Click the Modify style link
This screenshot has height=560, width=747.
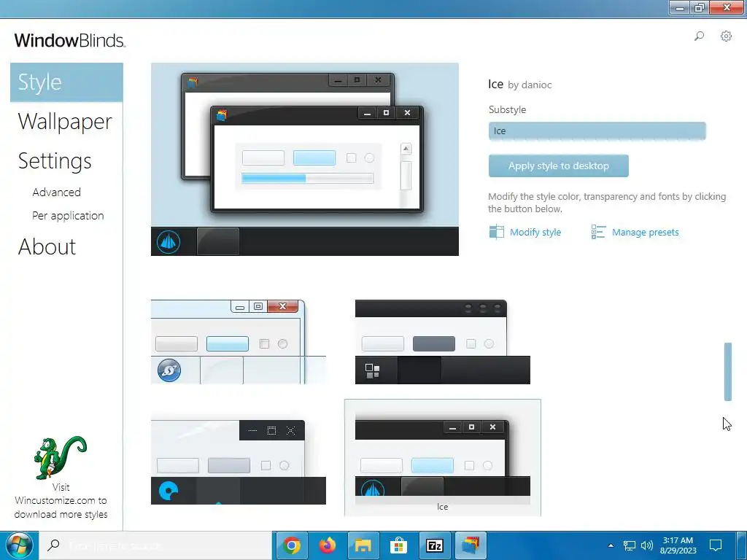click(x=535, y=233)
